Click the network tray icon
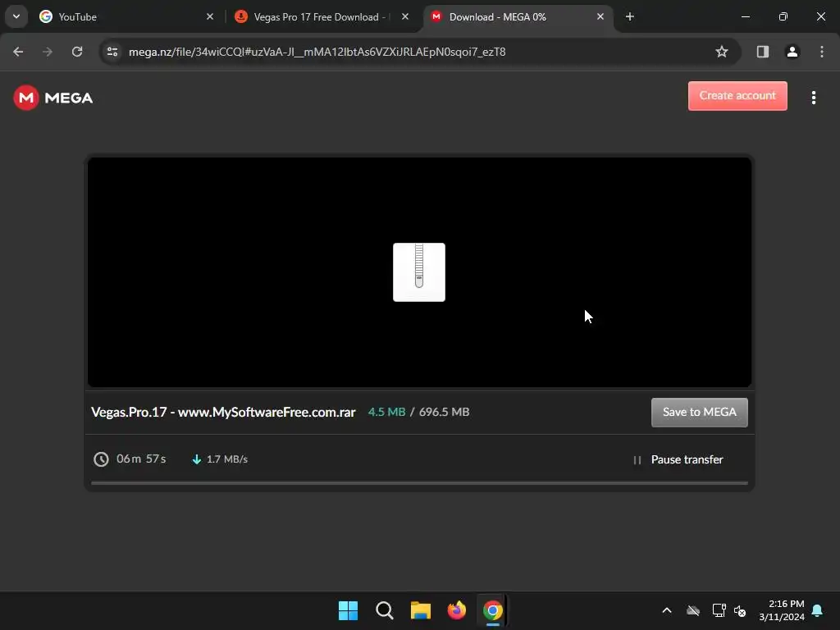840x630 pixels. (719, 610)
